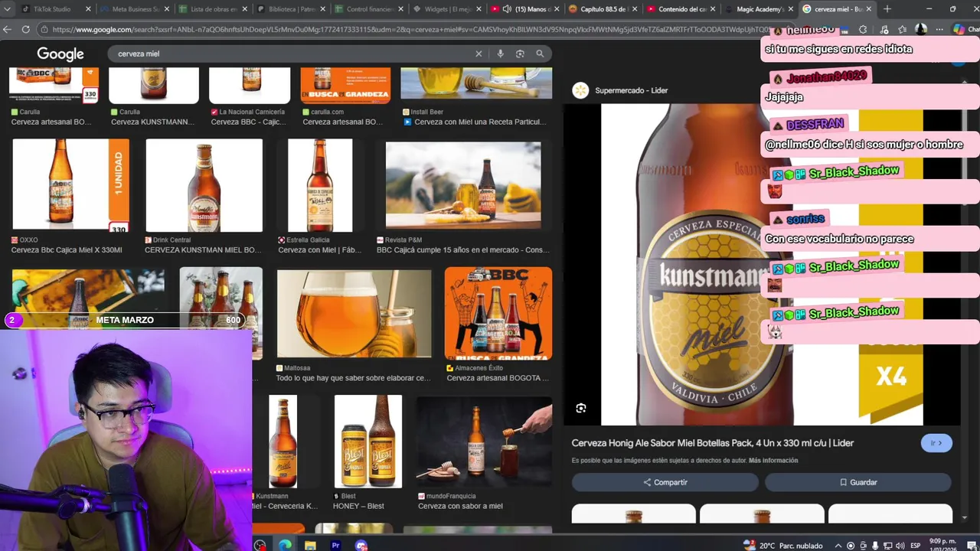
Task: Open a new browser tab
Action: point(887,9)
